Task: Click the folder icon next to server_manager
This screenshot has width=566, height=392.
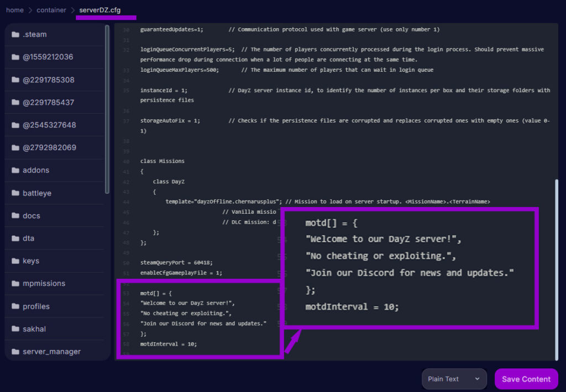Action: pos(15,351)
